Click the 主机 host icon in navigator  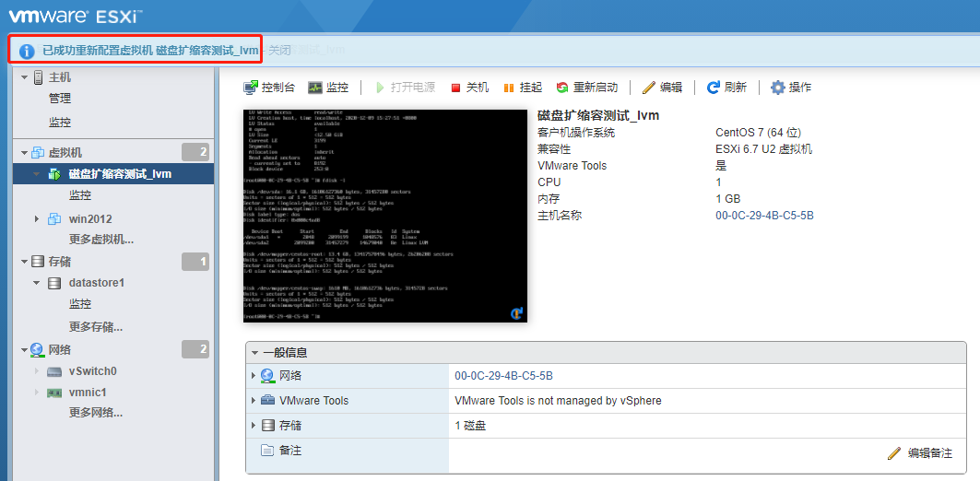coord(38,77)
